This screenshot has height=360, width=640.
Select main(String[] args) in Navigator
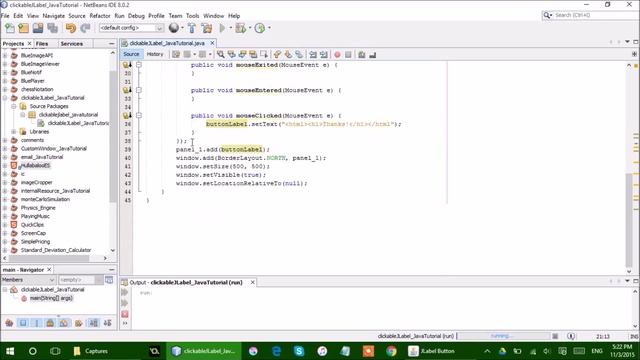click(x=51, y=298)
